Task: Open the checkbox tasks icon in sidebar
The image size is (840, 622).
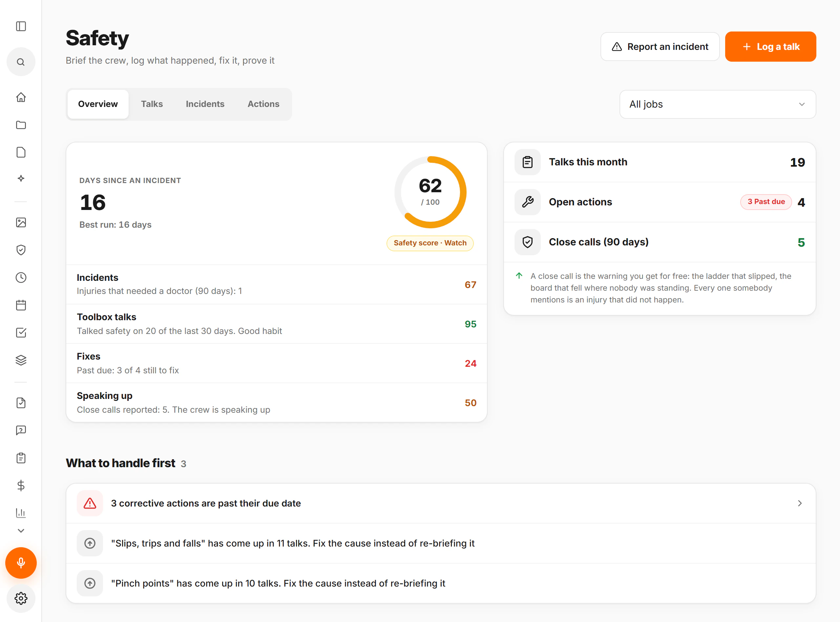Action: click(21, 333)
